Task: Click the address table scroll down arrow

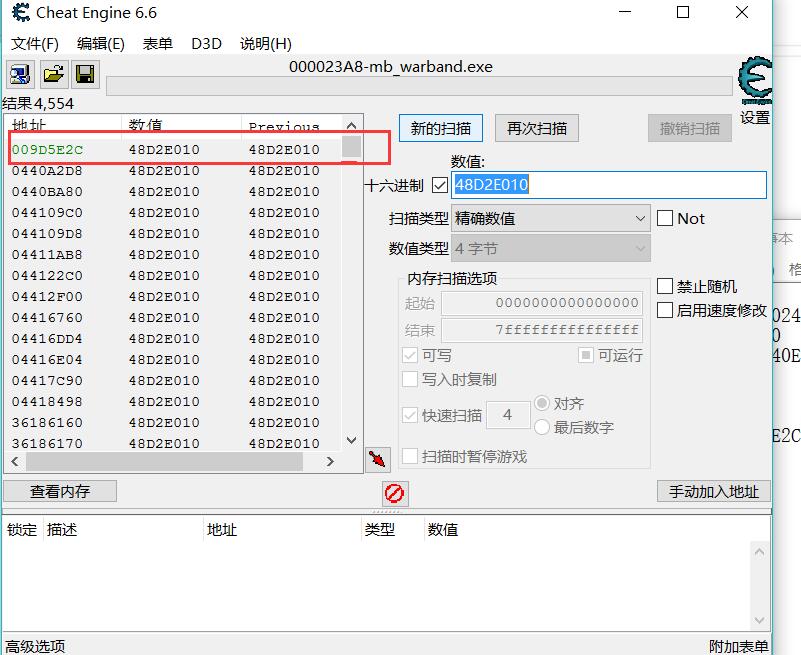Action: (x=760, y=621)
